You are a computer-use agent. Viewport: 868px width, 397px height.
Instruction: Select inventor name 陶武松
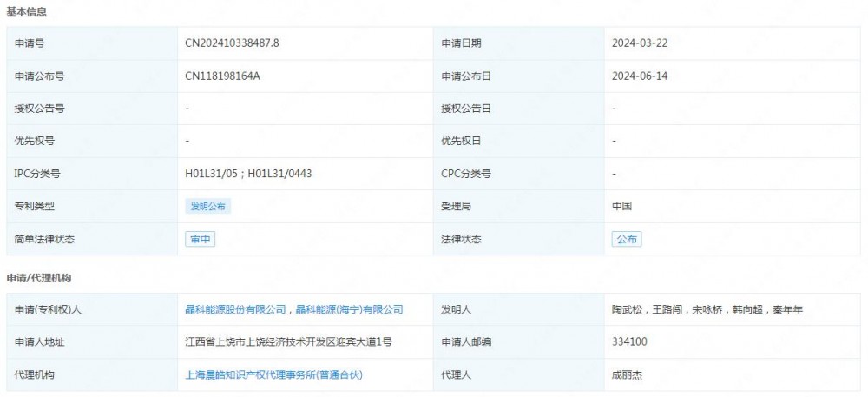pyautogui.click(x=625, y=309)
